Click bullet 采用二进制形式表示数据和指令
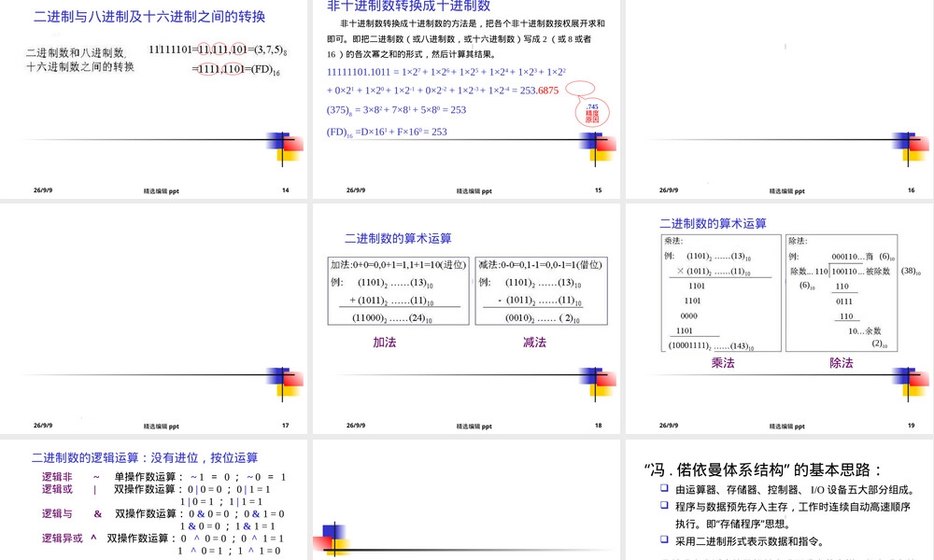 [749, 541]
